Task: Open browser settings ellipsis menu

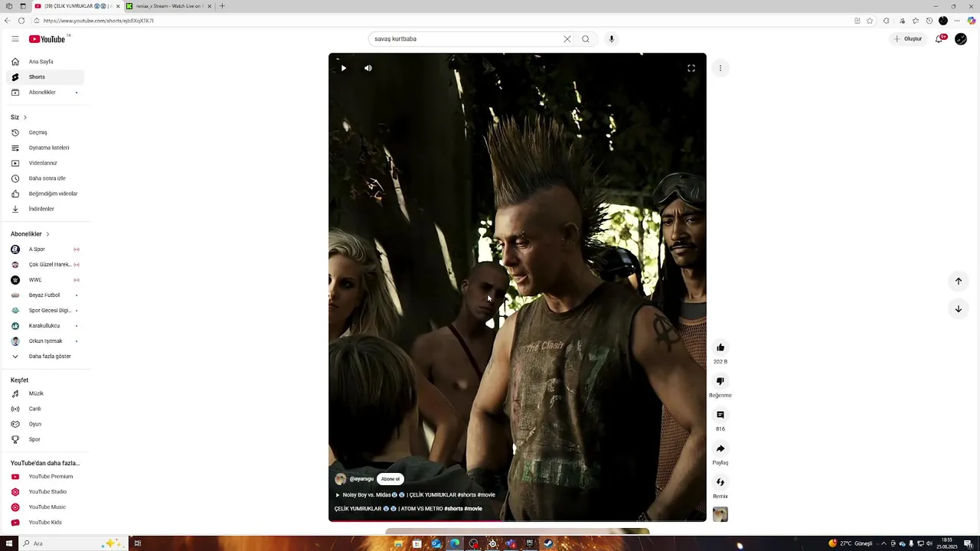Action: click(957, 21)
